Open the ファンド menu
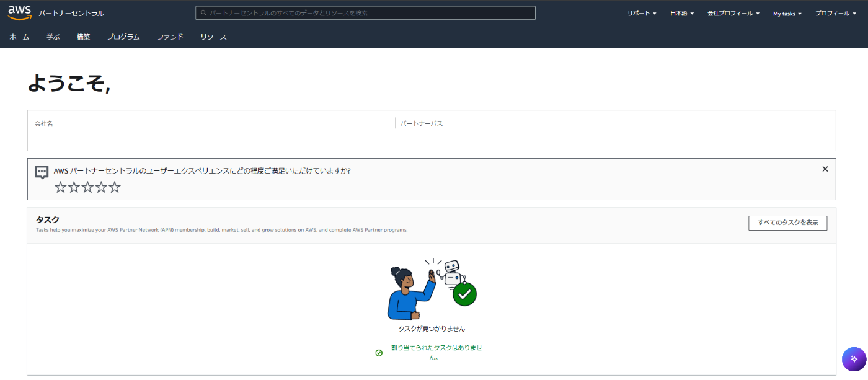 (170, 37)
